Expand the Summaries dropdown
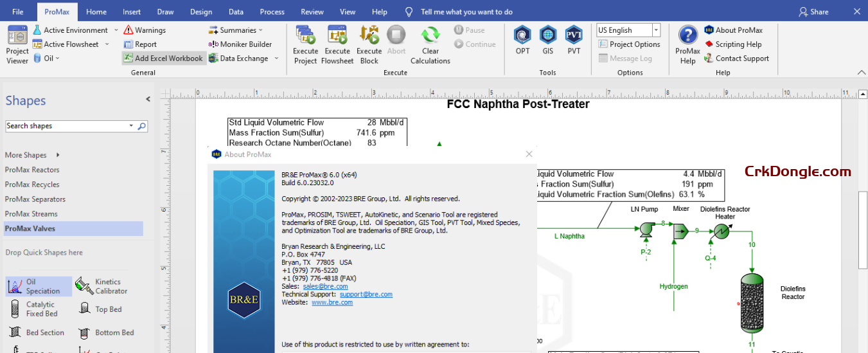Screen dimensions: 868x353 (x=261, y=30)
